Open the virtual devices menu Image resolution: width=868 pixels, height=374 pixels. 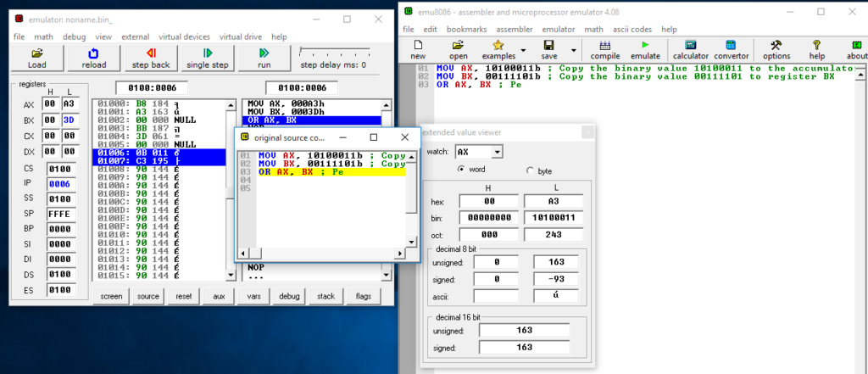pyautogui.click(x=184, y=36)
